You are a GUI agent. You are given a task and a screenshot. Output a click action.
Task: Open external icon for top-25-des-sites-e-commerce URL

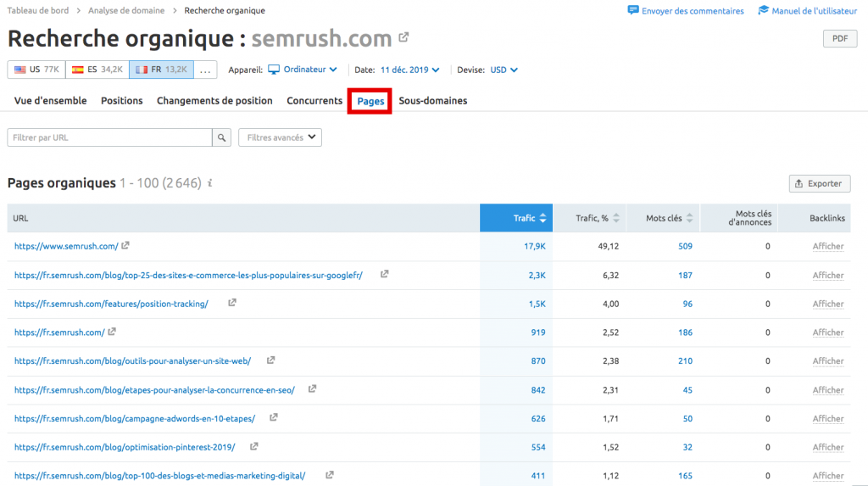384,274
